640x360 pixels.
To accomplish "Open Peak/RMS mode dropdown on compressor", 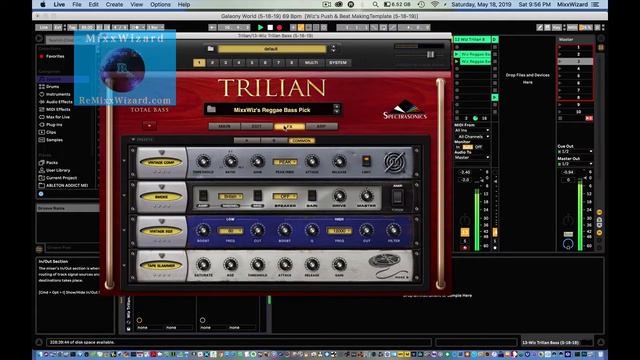I will pos(285,162).
